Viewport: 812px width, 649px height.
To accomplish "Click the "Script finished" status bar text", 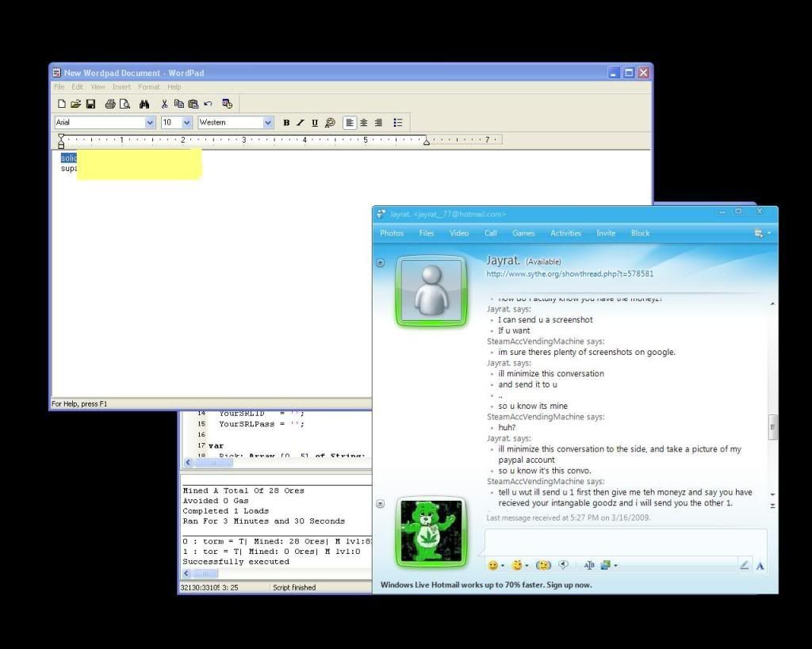I will click(x=294, y=587).
